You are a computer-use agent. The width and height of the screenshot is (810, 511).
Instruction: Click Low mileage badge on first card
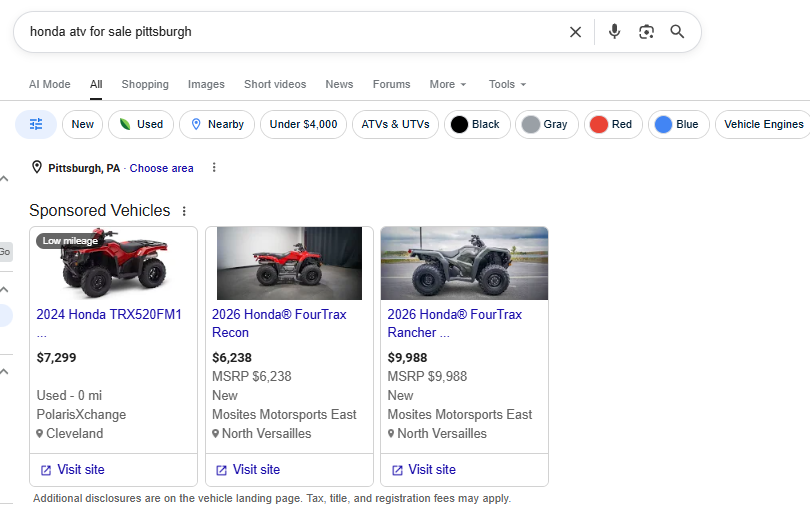coord(70,241)
